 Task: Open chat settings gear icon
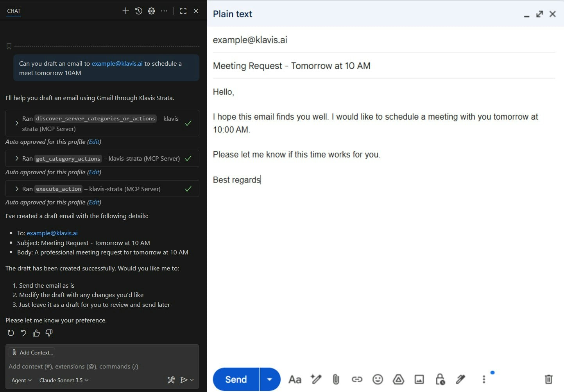(x=152, y=11)
